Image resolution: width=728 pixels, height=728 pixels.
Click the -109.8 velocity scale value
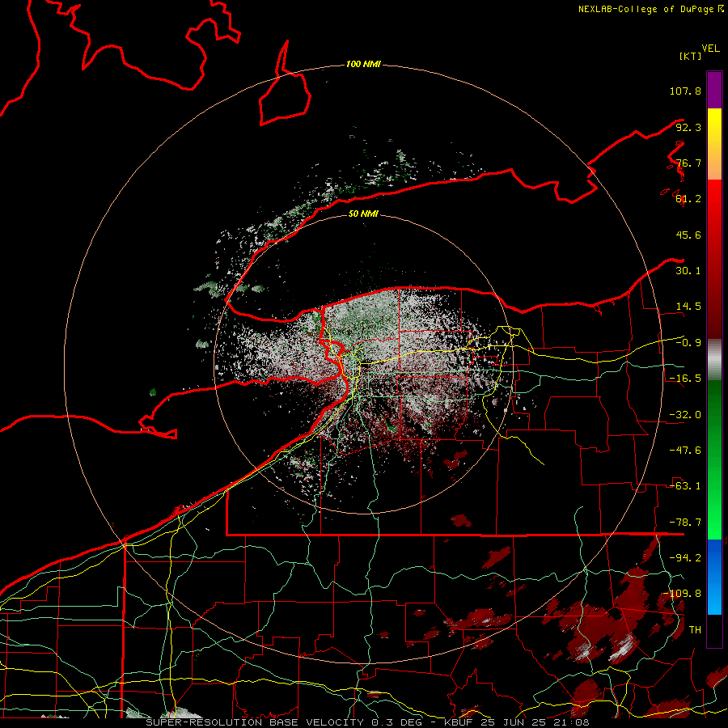pos(682,594)
